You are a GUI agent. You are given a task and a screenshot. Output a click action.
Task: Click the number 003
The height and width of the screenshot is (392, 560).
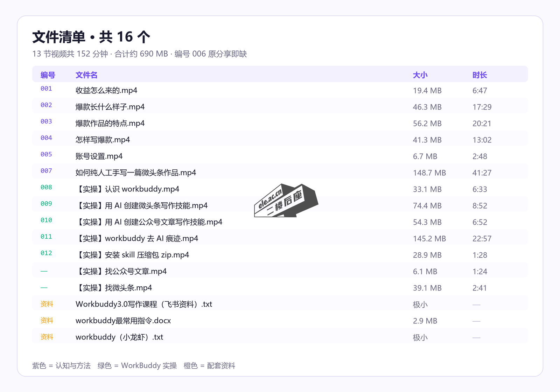46,121
